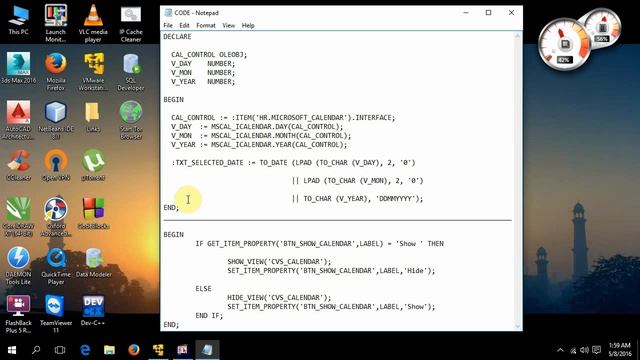Select the Oxford Advanced desktop icon
Viewport: 640px width, 360px height.
pos(56,217)
